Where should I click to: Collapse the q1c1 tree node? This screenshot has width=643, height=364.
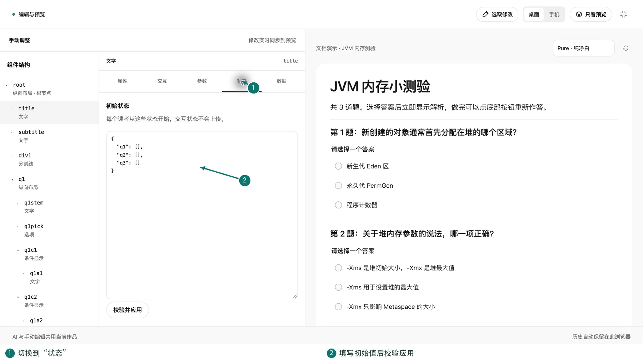[18, 250]
